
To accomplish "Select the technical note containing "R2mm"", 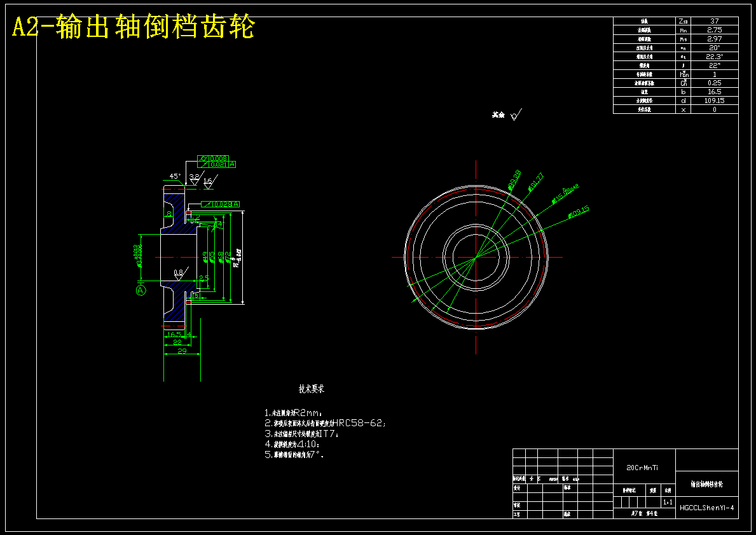I will (292, 412).
